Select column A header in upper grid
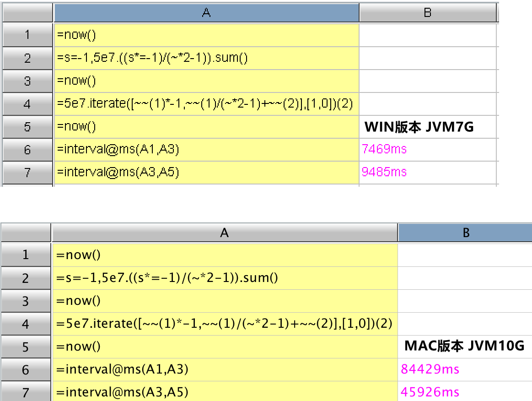 (206, 13)
